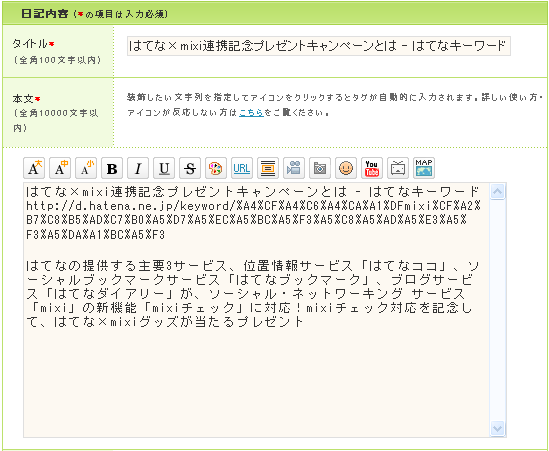The image size is (549, 451).
Task: Click the 日記内容 section heading
Action: point(44,14)
